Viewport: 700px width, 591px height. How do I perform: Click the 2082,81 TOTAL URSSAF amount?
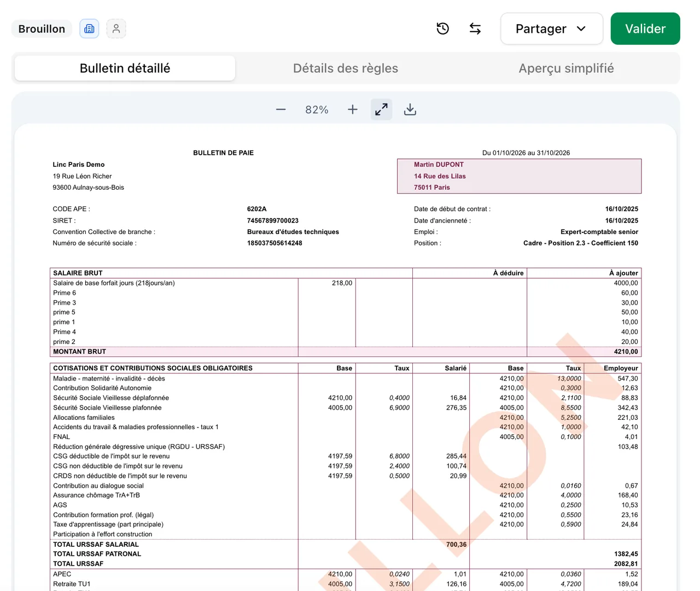coord(626,564)
